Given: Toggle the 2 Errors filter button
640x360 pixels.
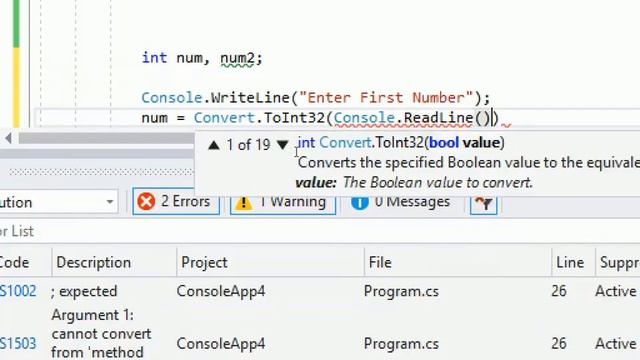Looking at the screenshot, I should [176, 202].
